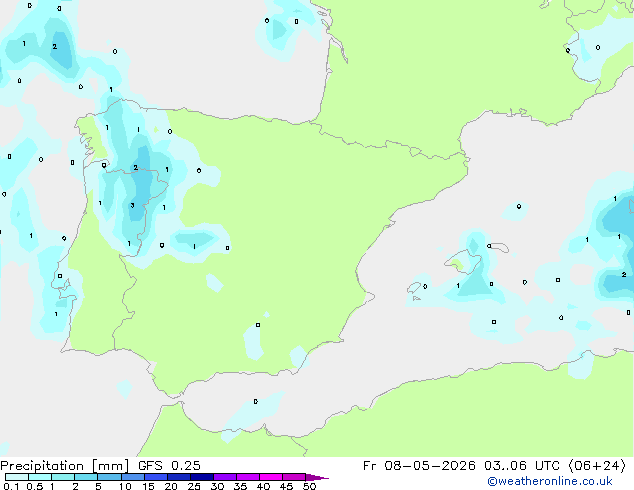Pick the 15–20 mm legend color swatch
The height and width of the screenshot is (490, 634).
coord(155,477)
